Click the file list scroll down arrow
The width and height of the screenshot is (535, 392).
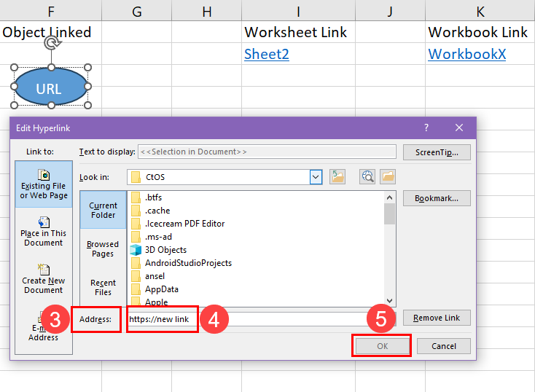click(389, 301)
